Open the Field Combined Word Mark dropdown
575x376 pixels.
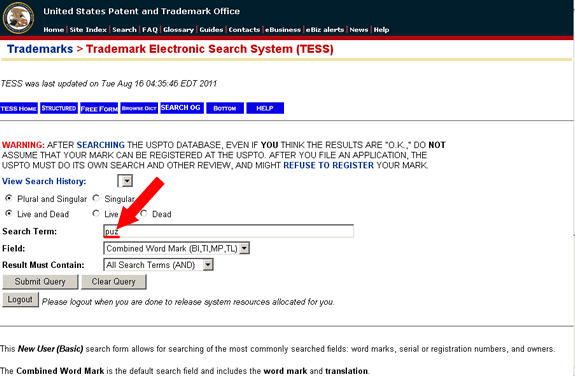176,248
